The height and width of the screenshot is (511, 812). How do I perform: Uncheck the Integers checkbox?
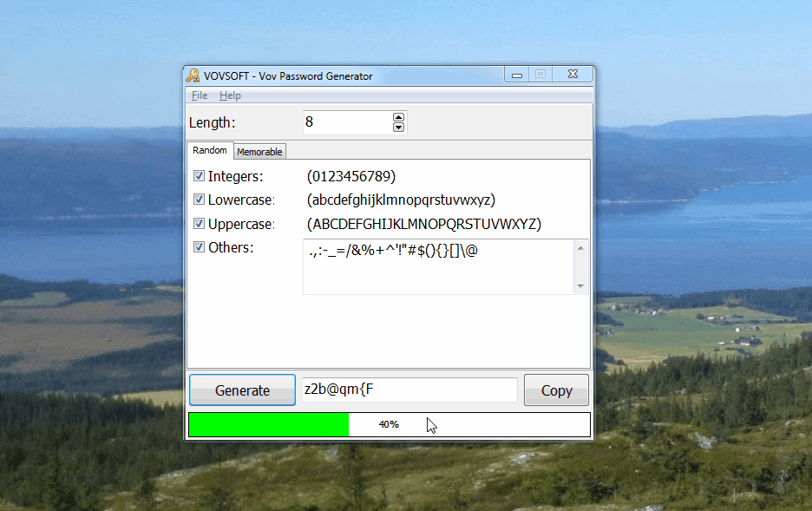tap(199, 176)
